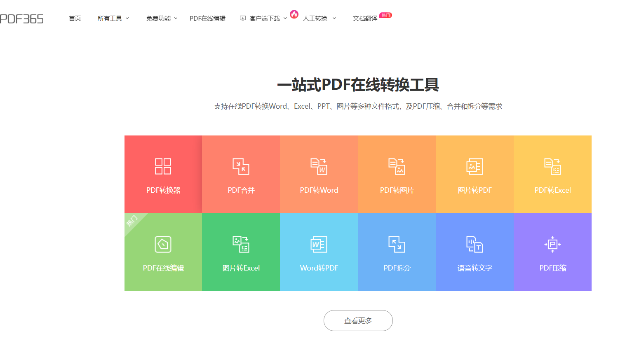
Task: Click the 语音转文字 icon
Action: click(475, 244)
